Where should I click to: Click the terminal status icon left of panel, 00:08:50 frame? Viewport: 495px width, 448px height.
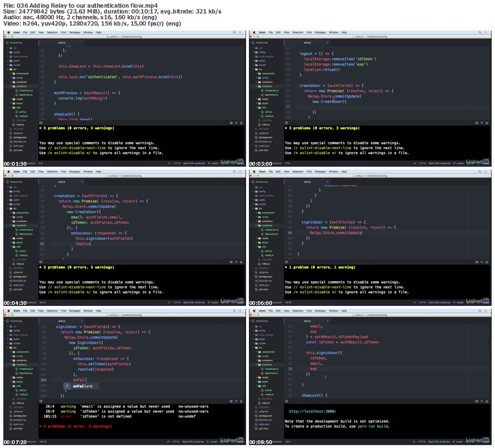pyautogui.click(x=286, y=401)
